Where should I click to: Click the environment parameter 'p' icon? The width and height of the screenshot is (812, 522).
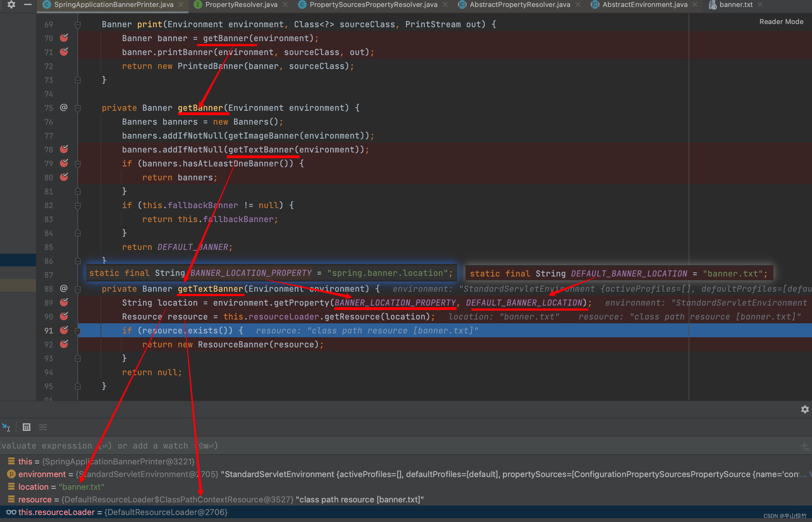coord(11,474)
